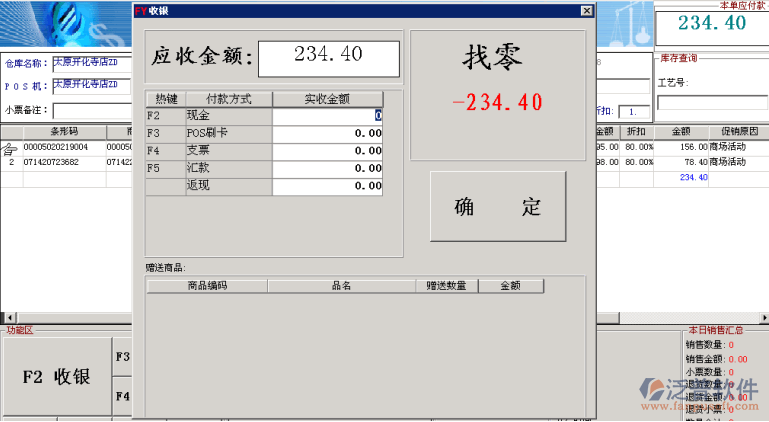769x422 pixels.
Task: Select the POS刷卡 amount cell
Action: [327, 133]
